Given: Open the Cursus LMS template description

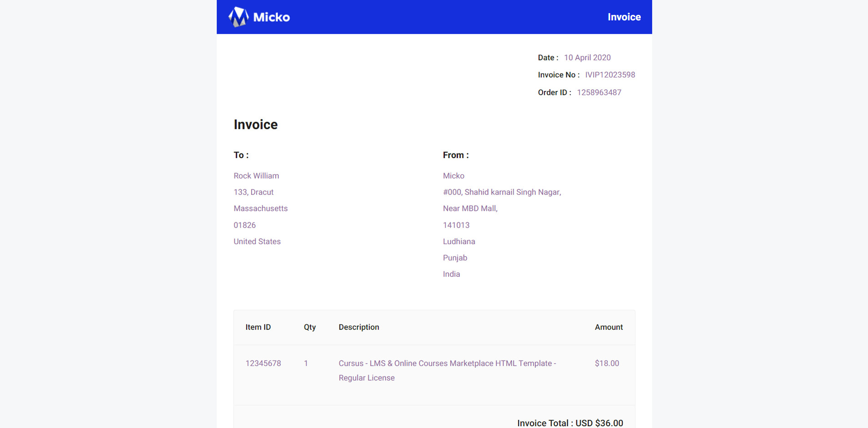Looking at the screenshot, I should [x=447, y=364].
